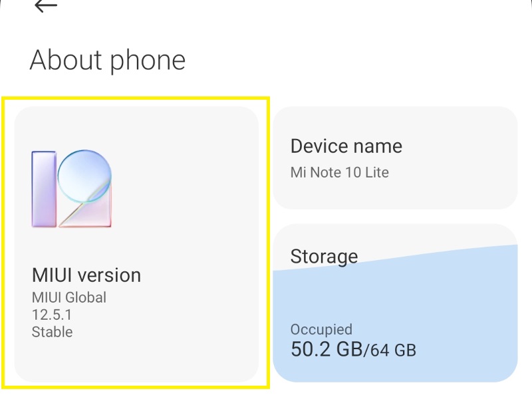Tap the Storage title
Image resolution: width=532 pixels, height=399 pixels.
click(324, 257)
